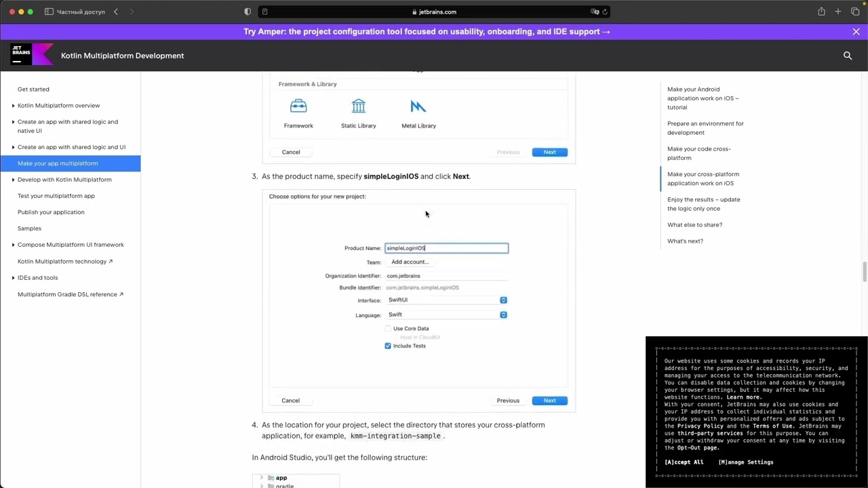Click the Metal Library icon

click(x=418, y=106)
